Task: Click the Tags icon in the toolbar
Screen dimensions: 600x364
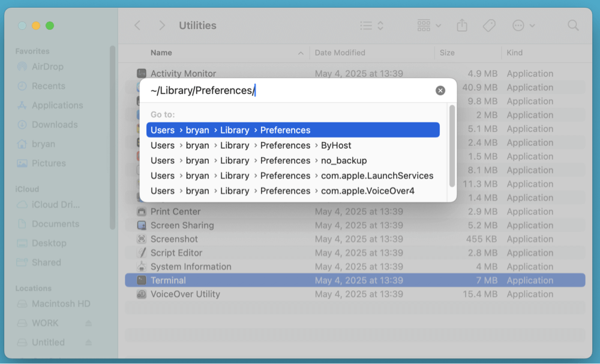Action: (489, 25)
